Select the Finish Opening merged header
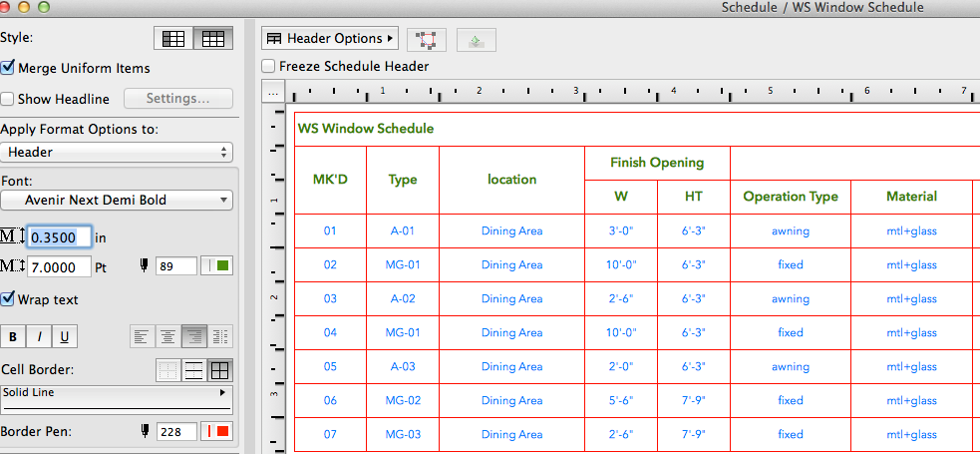Screen dimensions: 980x454 pyautogui.click(x=657, y=164)
